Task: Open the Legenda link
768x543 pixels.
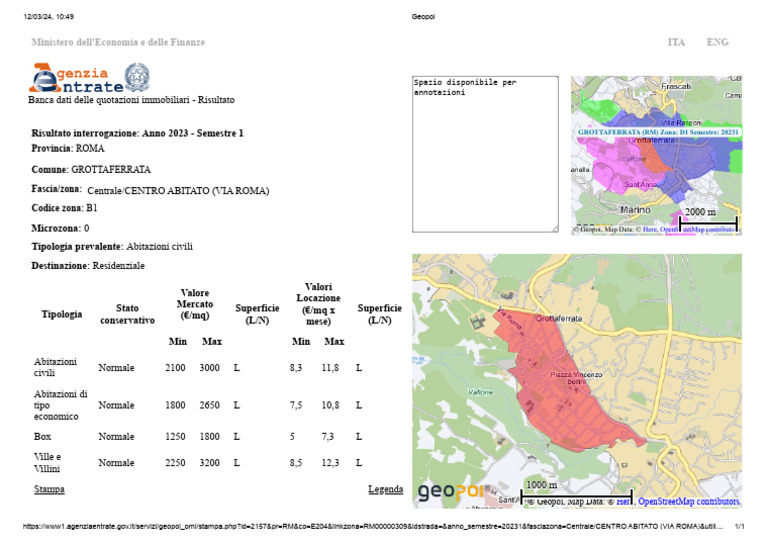Action: 385,489
